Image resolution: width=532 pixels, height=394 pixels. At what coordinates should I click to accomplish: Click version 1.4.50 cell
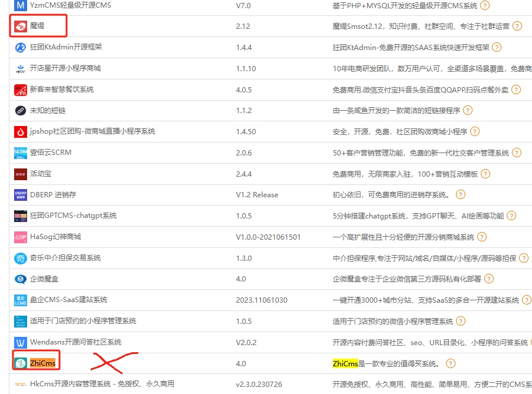[x=246, y=131]
